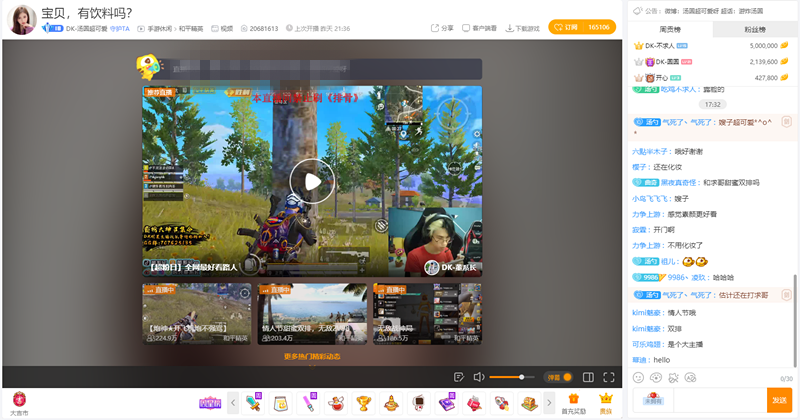Select the red potion gift icon
This screenshot has width=800, height=420.
pos(336,403)
